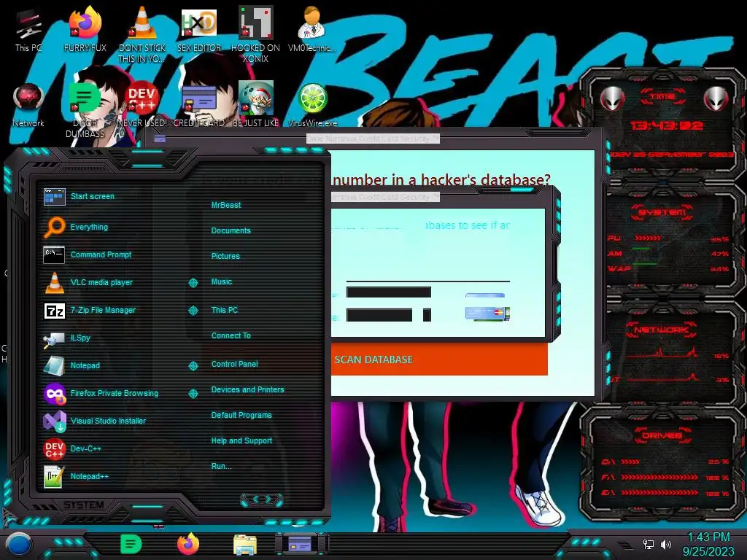Click the credit card app taskbar button
The height and width of the screenshot is (560, 747).
301,544
